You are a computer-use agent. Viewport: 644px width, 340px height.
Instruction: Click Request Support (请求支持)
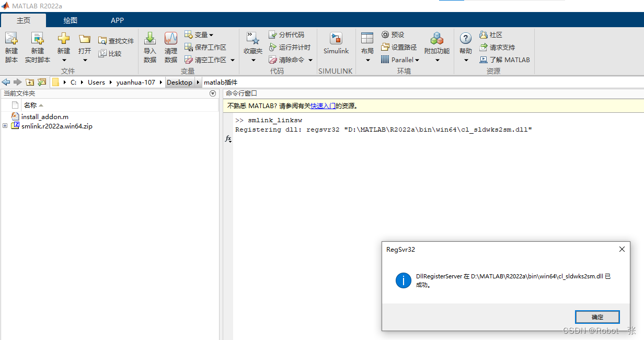(x=497, y=47)
